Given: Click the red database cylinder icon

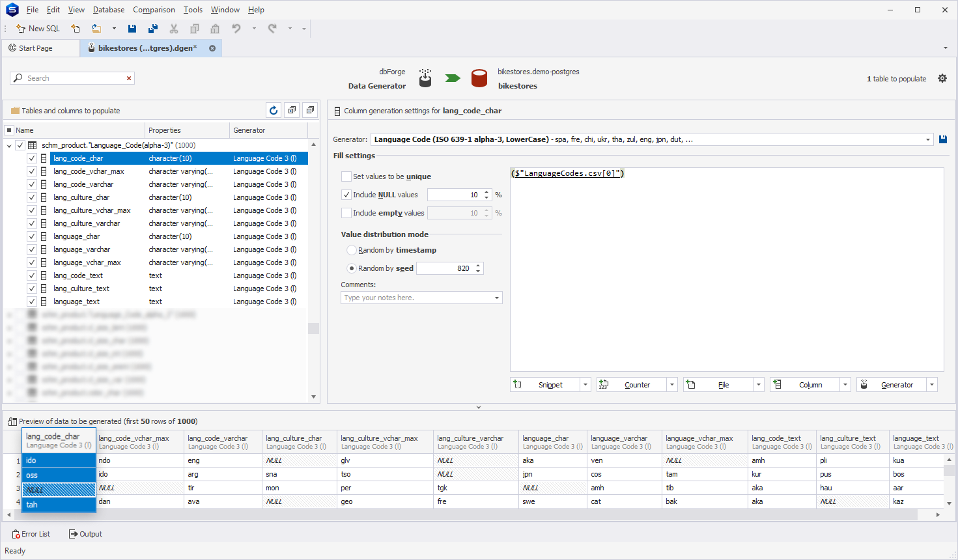Looking at the screenshot, I should (479, 78).
